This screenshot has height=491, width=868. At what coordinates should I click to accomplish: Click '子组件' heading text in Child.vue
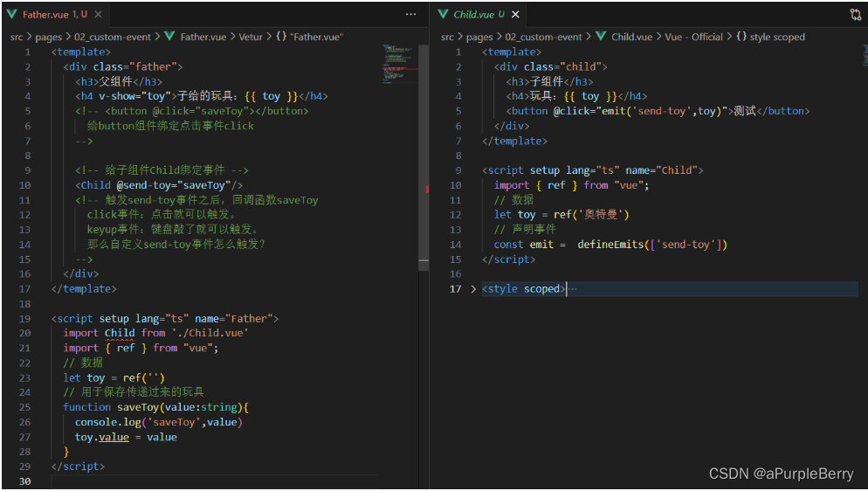[547, 82]
